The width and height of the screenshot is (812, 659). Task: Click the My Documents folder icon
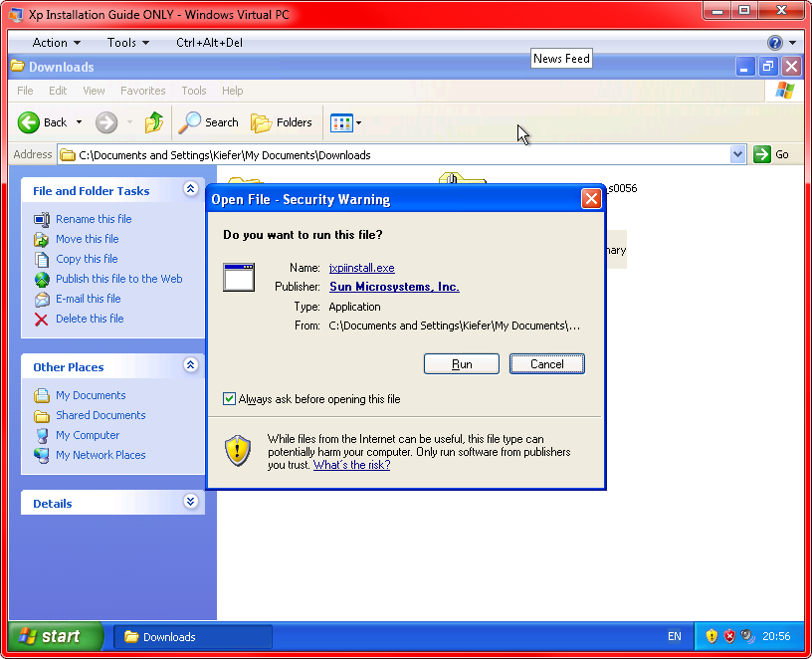(42, 396)
